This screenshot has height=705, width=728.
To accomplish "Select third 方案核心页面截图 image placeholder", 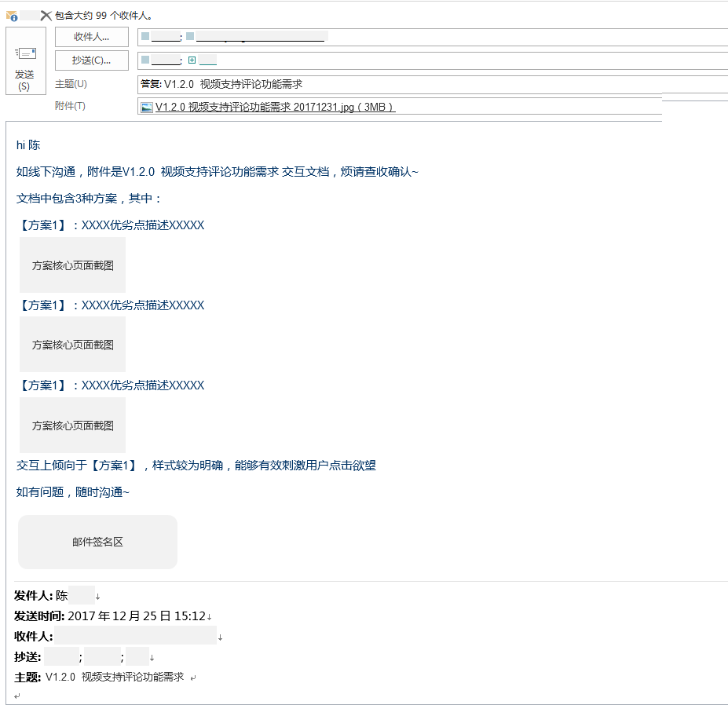I will 72,426.
